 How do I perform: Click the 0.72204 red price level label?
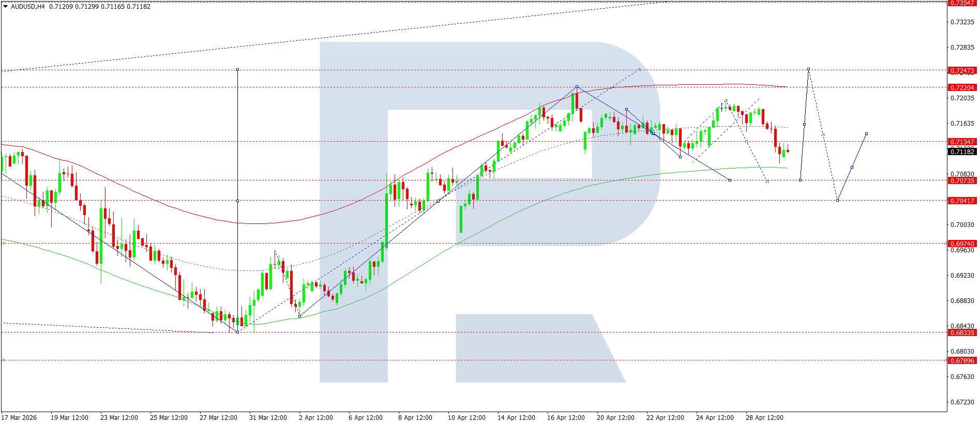962,87
